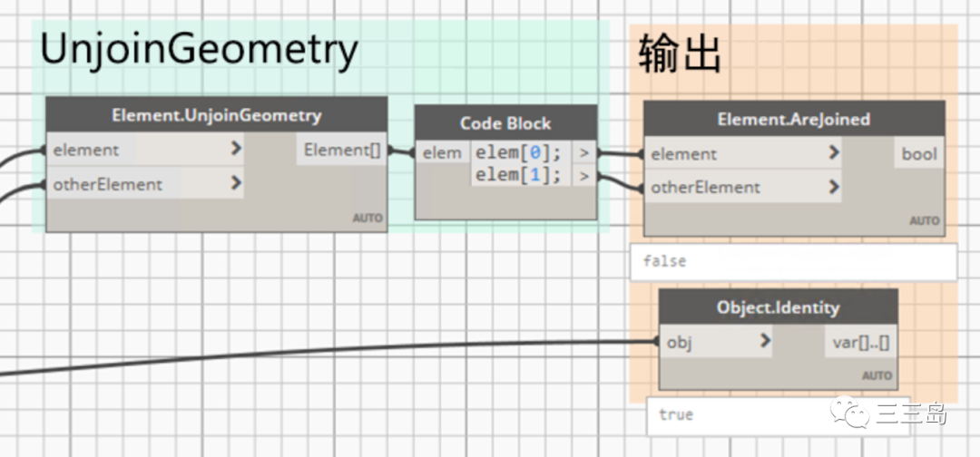Click Element.UnjoinGeometry node title
980x457 pixels.
point(216,115)
